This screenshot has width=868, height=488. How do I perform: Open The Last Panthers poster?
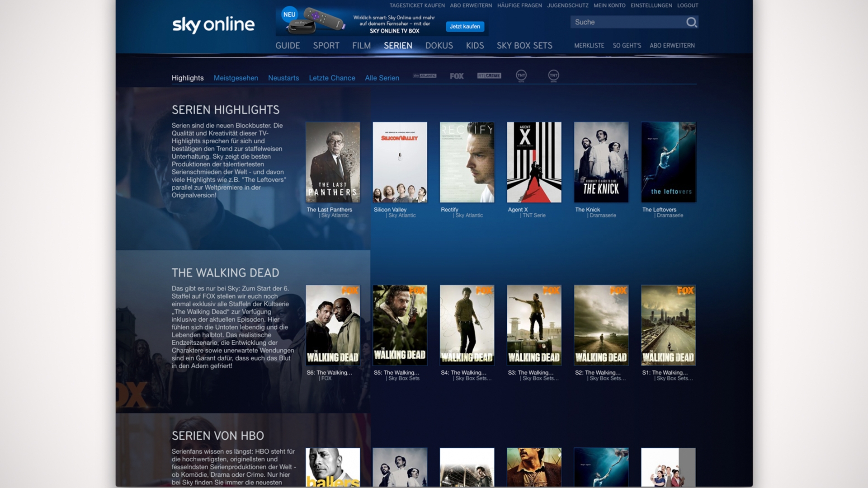coord(333,162)
